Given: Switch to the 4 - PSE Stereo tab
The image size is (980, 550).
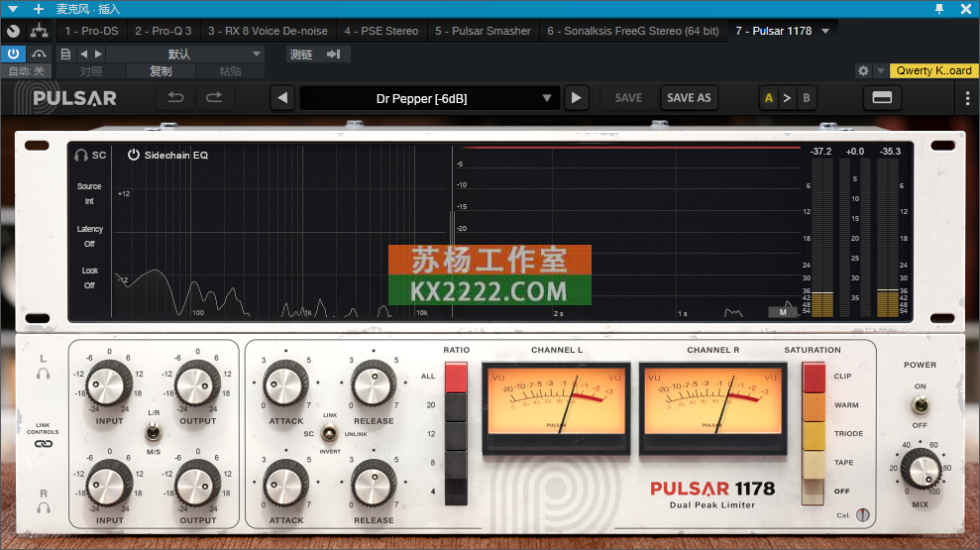Looking at the screenshot, I should pos(381,31).
